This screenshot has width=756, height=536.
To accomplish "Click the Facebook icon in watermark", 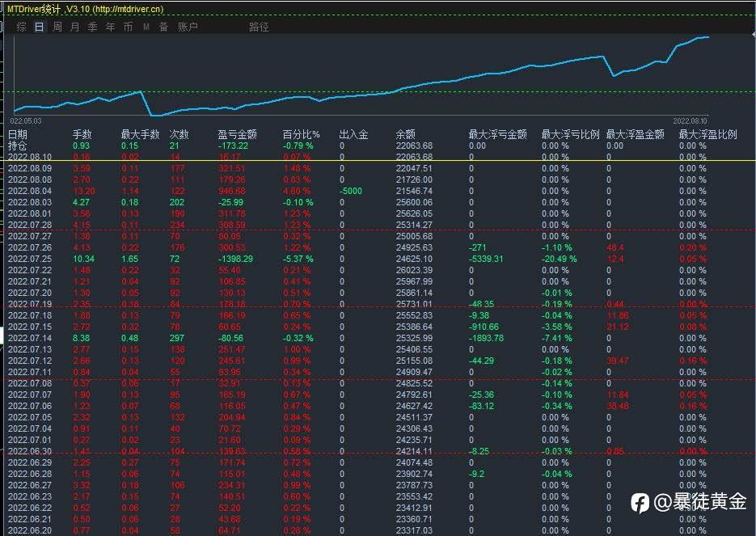I will pyautogui.click(x=640, y=503).
